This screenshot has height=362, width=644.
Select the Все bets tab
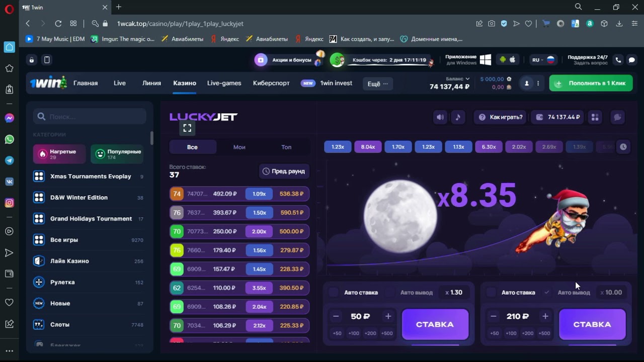pyautogui.click(x=192, y=147)
